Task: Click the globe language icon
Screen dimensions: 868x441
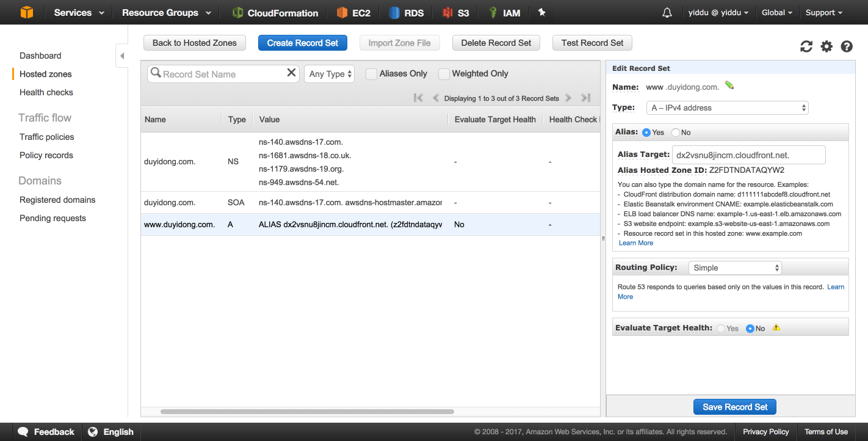Action: point(93,432)
